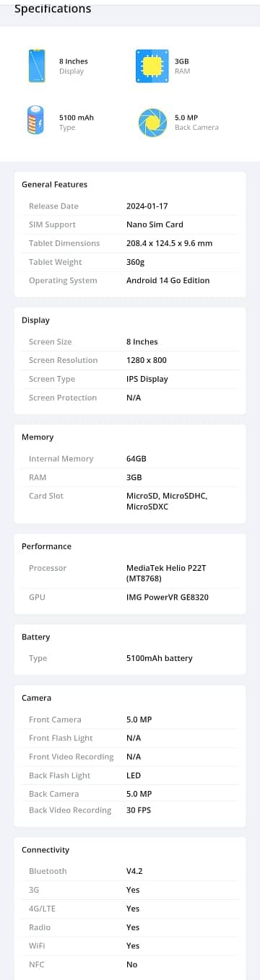
Task: Select the Release Date row value 2024-01-17
Action: point(147,206)
